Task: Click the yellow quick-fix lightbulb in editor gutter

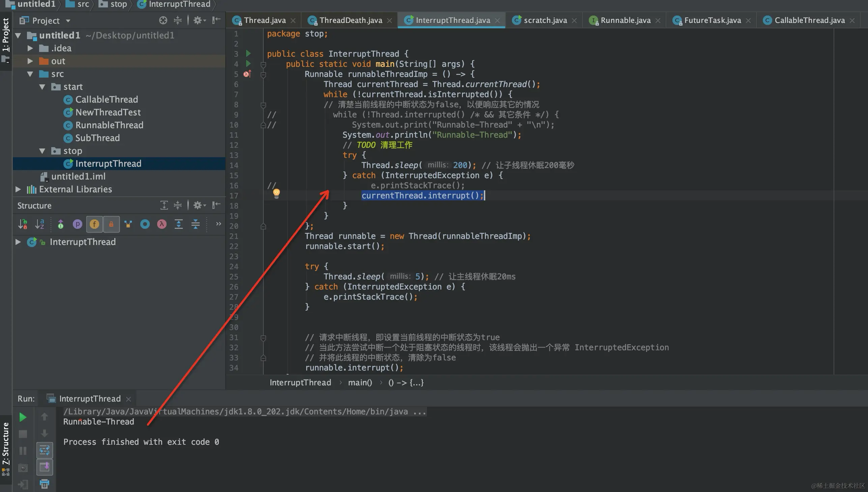Action: [x=276, y=193]
